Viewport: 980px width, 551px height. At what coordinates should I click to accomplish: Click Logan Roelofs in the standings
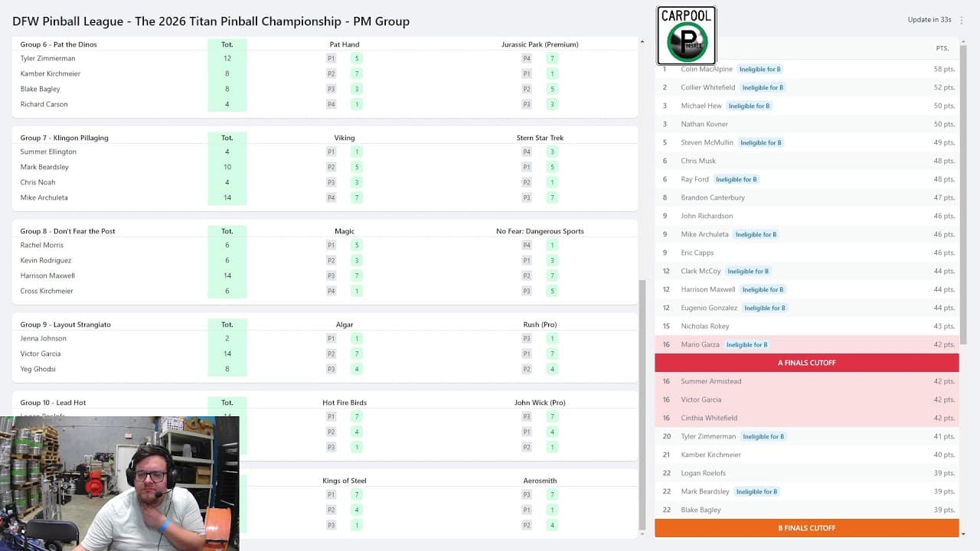[704, 473]
